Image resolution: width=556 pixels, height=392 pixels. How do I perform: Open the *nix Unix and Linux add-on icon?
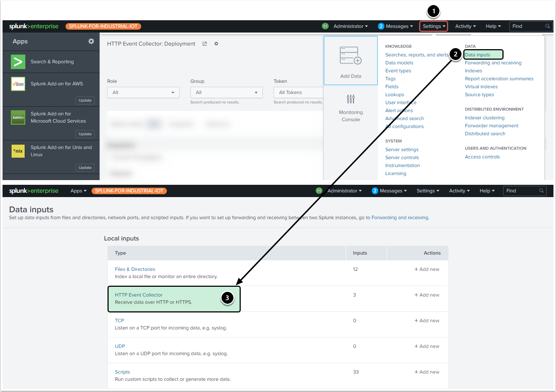[18, 151]
